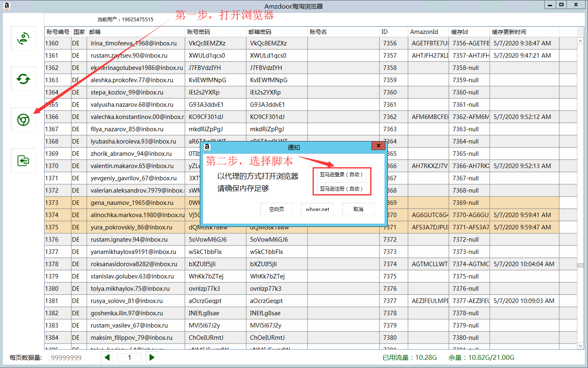Image resolution: width=588 pixels, height=368 pixels.
Task: Click email roksanasidorova8282@inbox.ru
Action: (134, 264)
